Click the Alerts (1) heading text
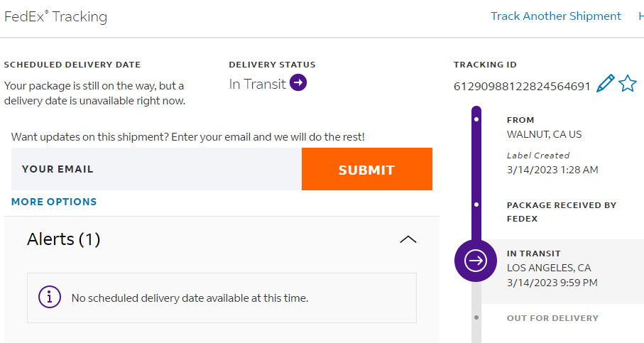Image resolution: width=644 pixels, height=343 pixels. point(64,239)
